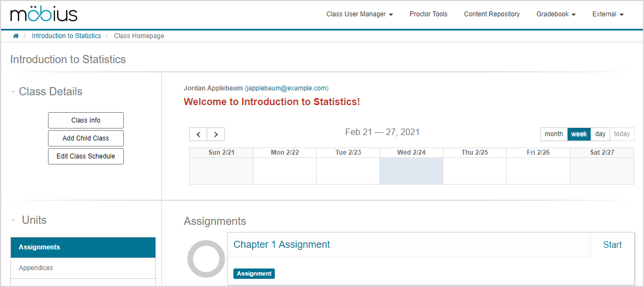Open the External dropdown menu
The height and width of the screenshot is (287, 644).
pos(607,14)
